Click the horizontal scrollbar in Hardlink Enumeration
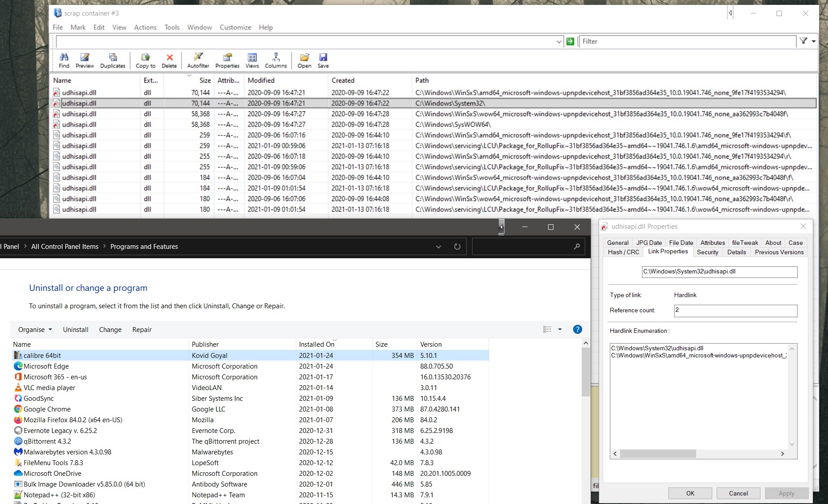 (658, 454)
